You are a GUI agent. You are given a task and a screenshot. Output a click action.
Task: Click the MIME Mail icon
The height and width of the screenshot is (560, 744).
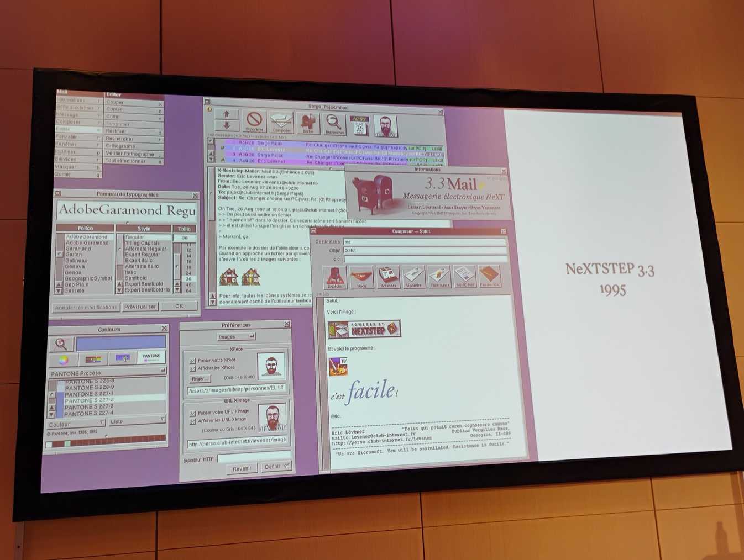click(465, 276)
